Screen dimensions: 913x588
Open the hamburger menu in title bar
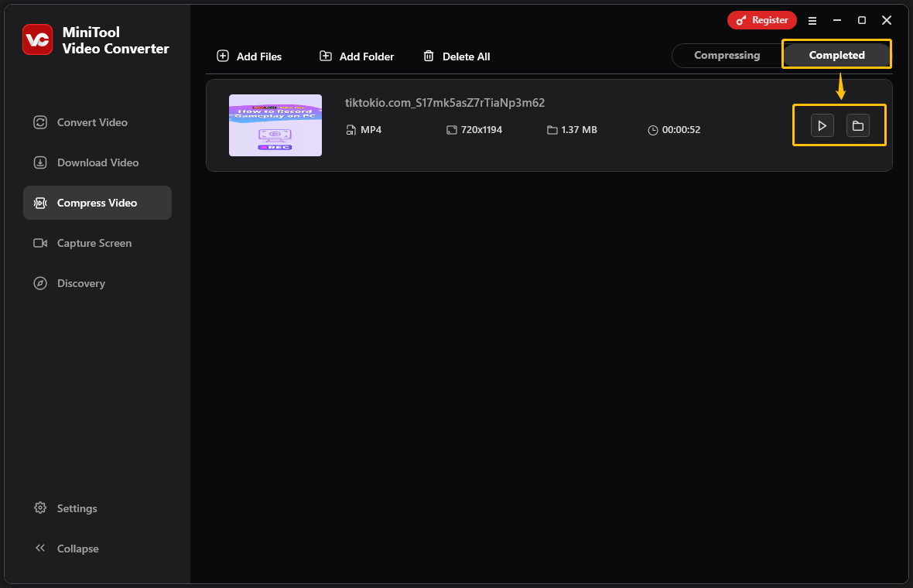[812, 20]
